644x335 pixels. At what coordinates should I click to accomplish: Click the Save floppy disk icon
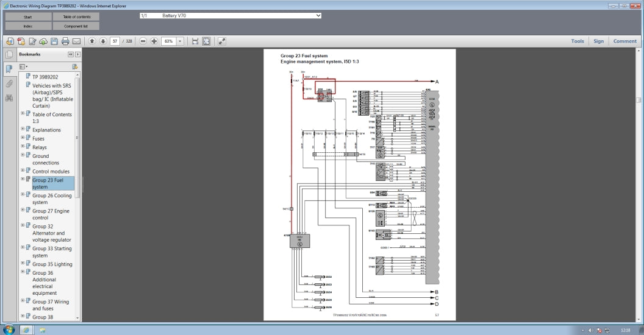coord(54,41)
